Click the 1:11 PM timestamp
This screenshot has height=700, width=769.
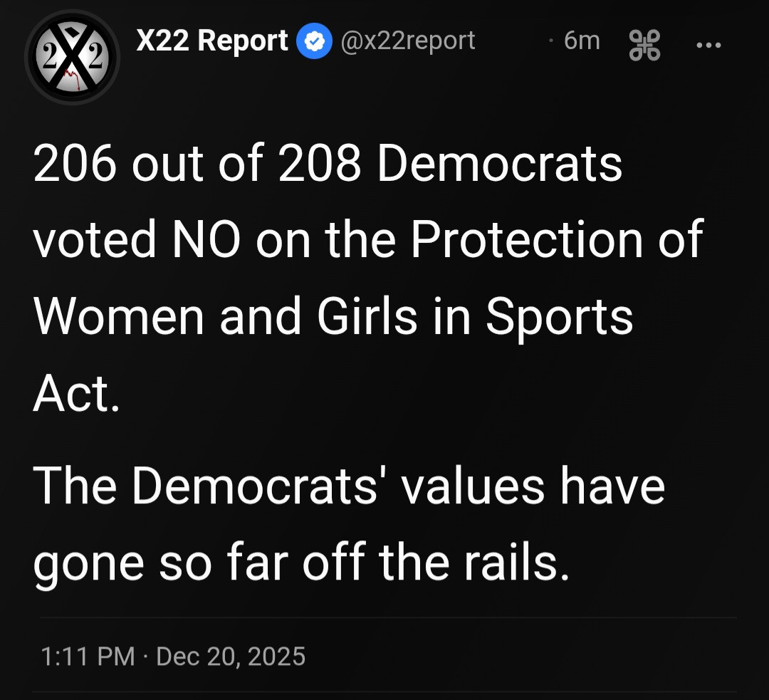point(88,655)
